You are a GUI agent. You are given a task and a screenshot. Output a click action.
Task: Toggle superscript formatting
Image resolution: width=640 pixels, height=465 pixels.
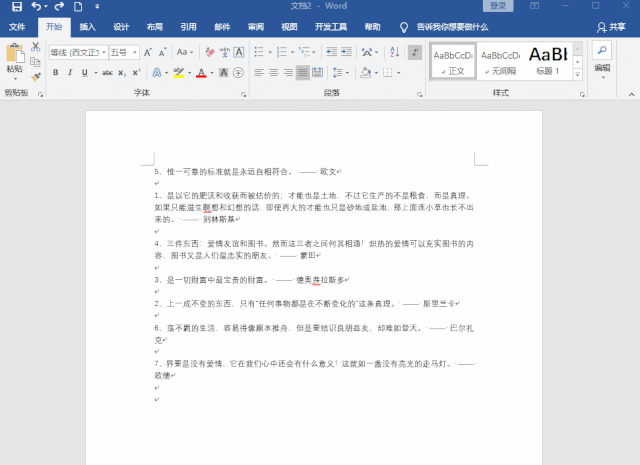[x=136, y=73]
